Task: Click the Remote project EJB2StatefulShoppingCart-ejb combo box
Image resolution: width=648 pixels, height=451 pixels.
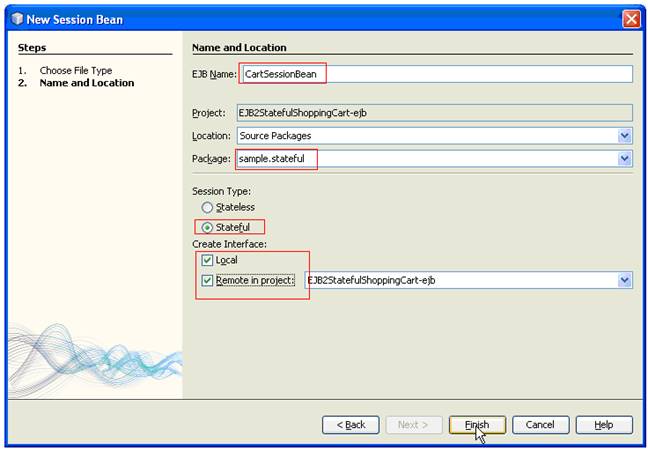Action: pos(468,280)
